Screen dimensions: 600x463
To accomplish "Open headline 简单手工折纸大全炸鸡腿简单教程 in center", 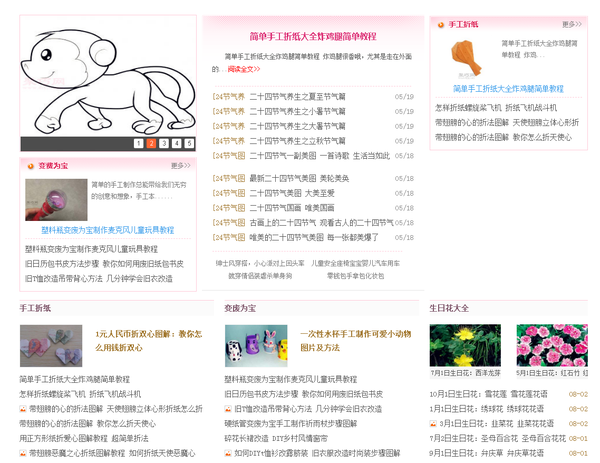I will click(313, 36).
